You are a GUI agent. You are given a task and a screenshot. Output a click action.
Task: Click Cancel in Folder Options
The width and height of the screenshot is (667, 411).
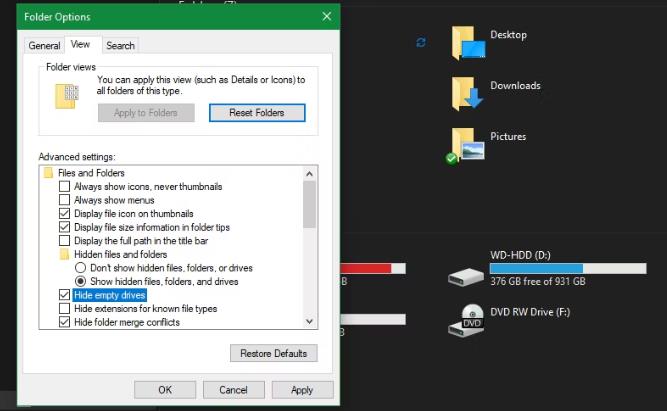(x=234, y=390)
